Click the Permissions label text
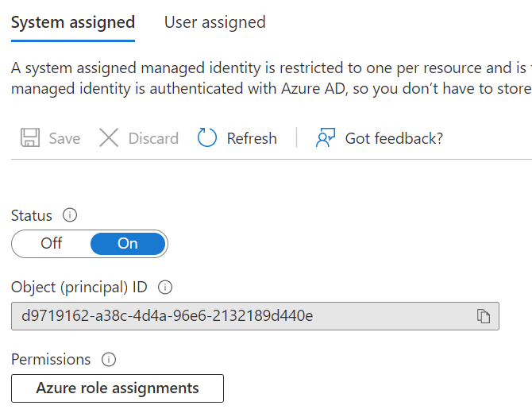Viewport: 532px width, 417px height. (x=51, y=360)
